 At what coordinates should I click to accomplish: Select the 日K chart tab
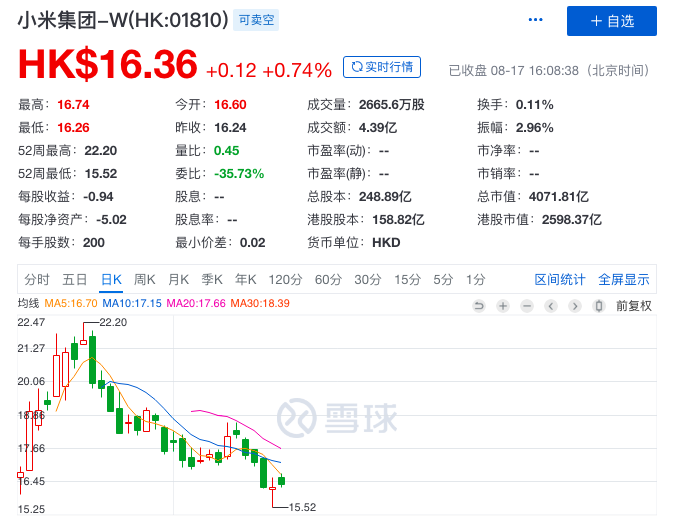coord(111,280)
